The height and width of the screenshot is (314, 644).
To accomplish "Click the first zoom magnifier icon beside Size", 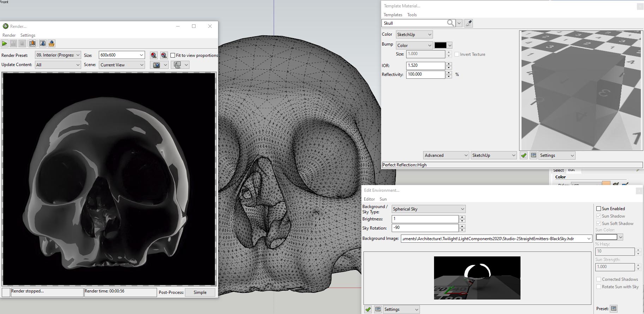I will [x=154, y=55].
